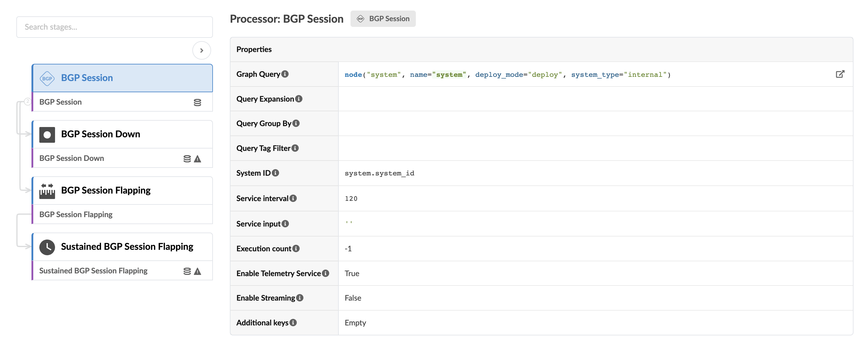This screenshot has width=868, height=349.
Task: Click the BGP Session type badge button
Action: coord(383,19)
